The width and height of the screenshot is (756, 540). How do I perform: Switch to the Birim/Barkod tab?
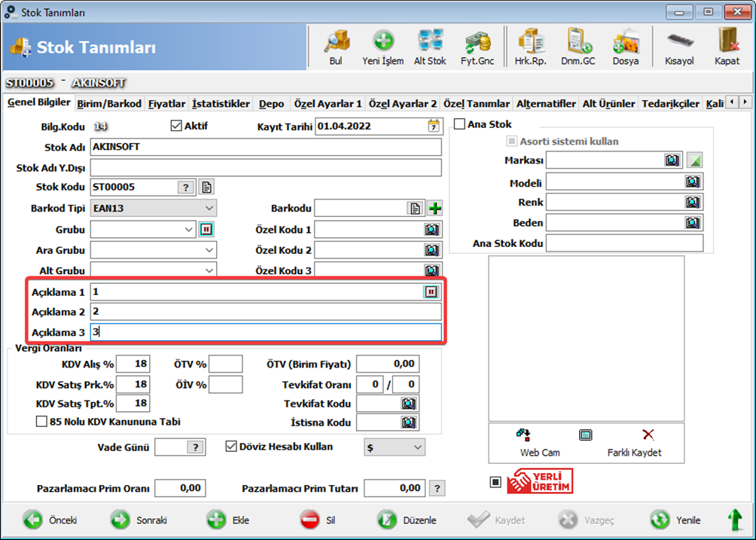[x=109, y=104]
